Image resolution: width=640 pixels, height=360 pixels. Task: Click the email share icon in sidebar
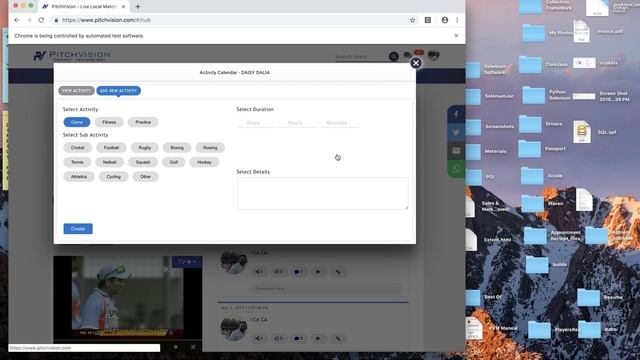[456, 151]
